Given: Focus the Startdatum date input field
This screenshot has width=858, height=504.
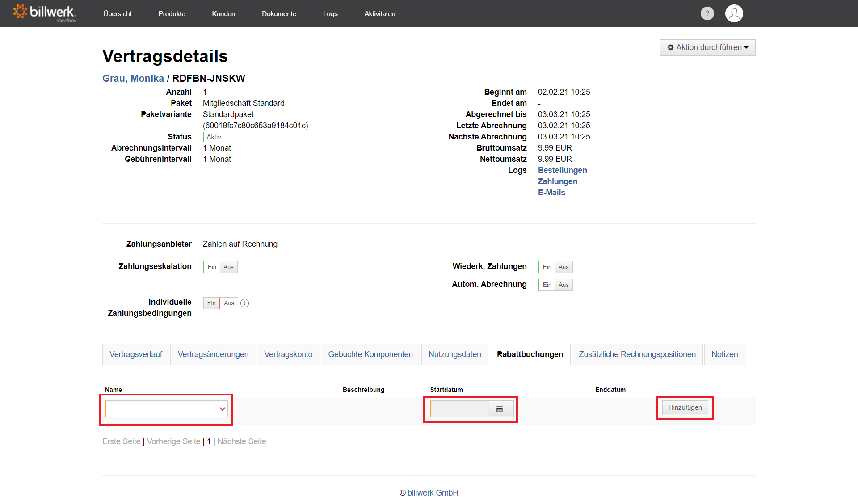Looking at the screenshot, I should (x=460, y=409).
